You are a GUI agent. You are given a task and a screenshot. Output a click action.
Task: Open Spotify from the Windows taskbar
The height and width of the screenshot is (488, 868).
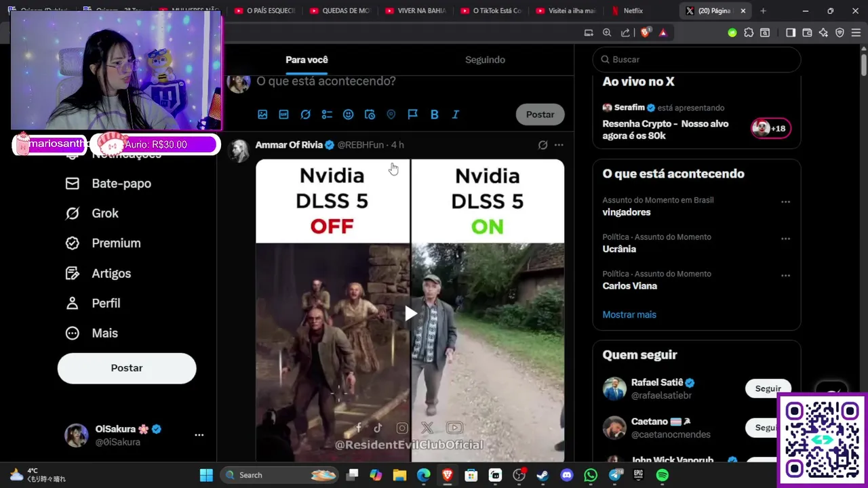pyautogui.click(x=662, y=475)
